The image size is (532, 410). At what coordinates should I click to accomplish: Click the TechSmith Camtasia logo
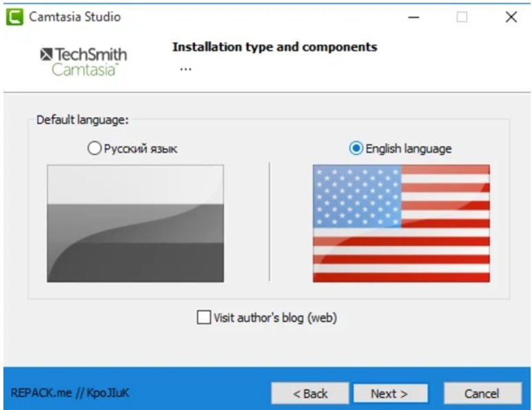pyautogui.click(x=84, y=62)
